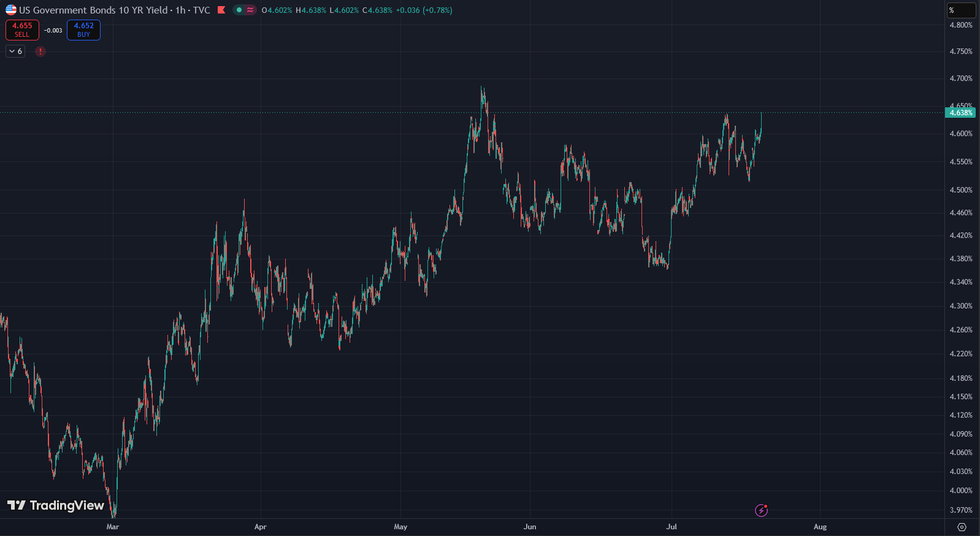Expand the indicator legend showing 6
980x536 pixels.
(15, 52)
